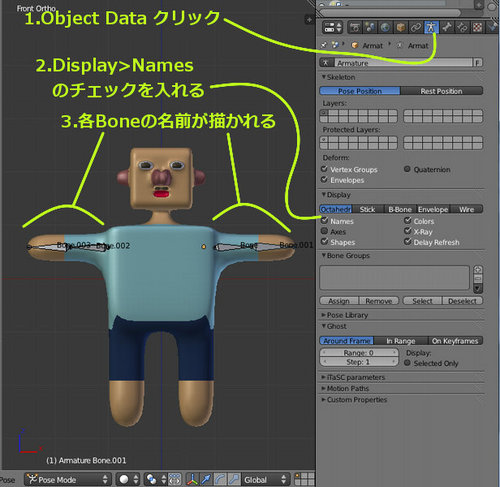
Task: Open the Scene properties tab icon
Action: pyautogui.click(x=370, y=28)
